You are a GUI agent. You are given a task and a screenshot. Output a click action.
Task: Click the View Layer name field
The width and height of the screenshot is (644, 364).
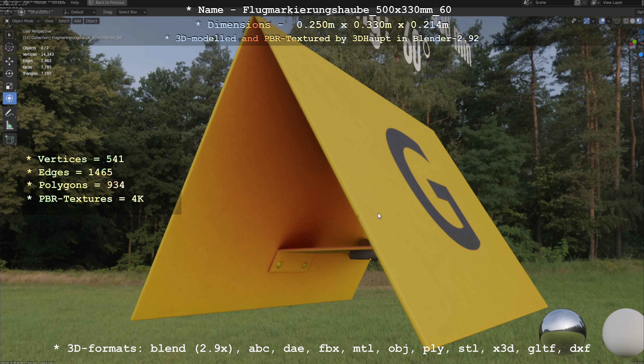[x=621, y=2]
